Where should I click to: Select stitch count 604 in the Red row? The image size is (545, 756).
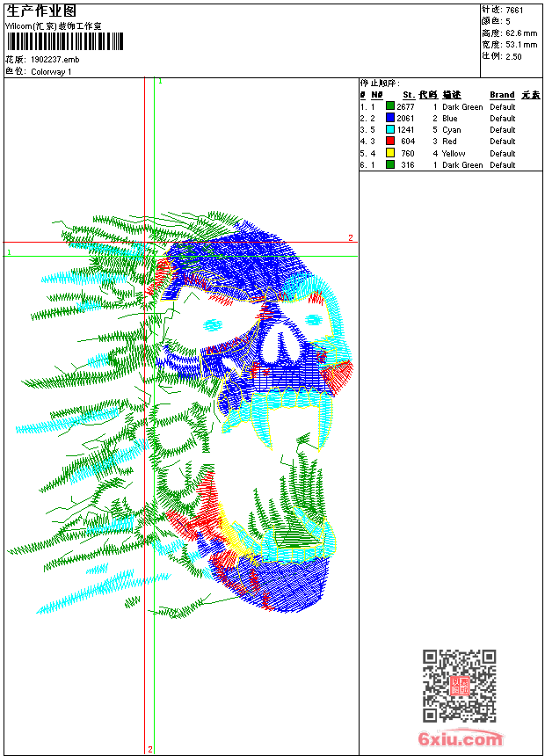click(408, 142)
